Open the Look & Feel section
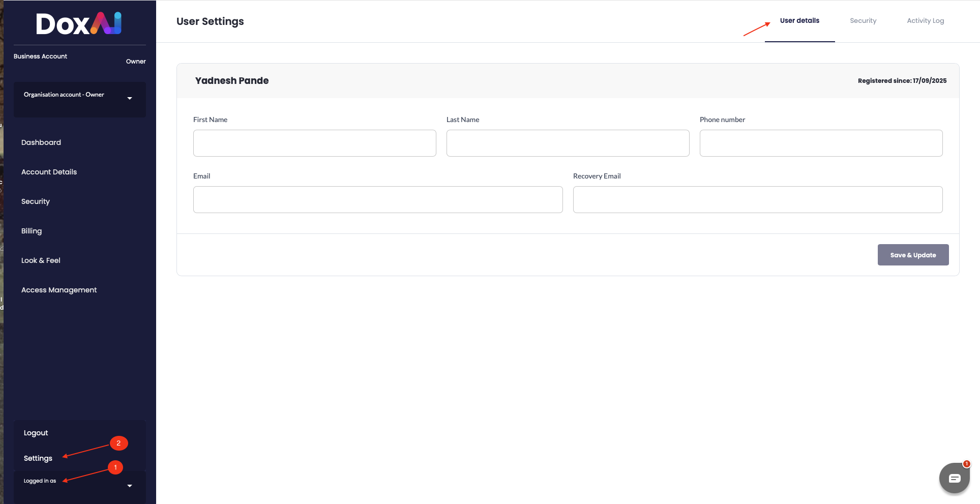 click(x=41, y=260)
